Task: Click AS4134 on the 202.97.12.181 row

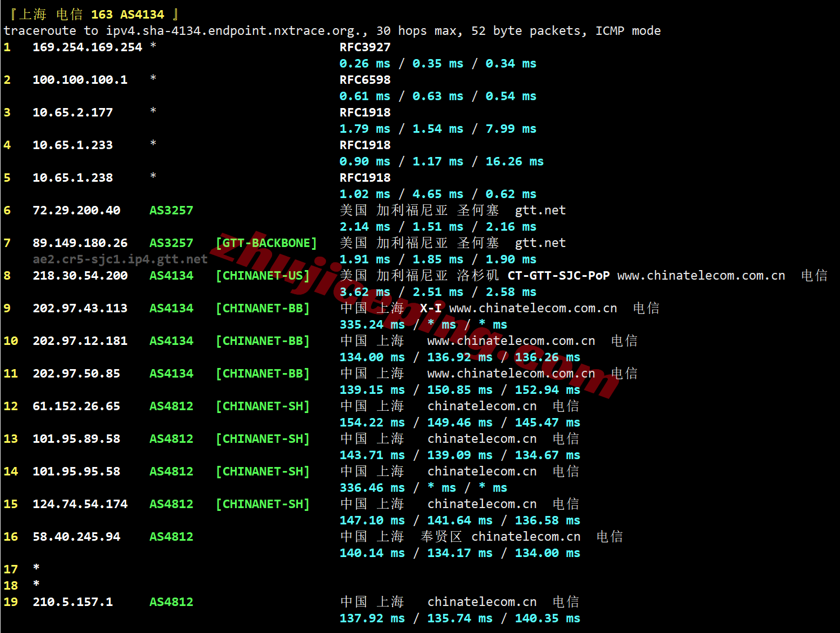Action: [x=171, y=341]
